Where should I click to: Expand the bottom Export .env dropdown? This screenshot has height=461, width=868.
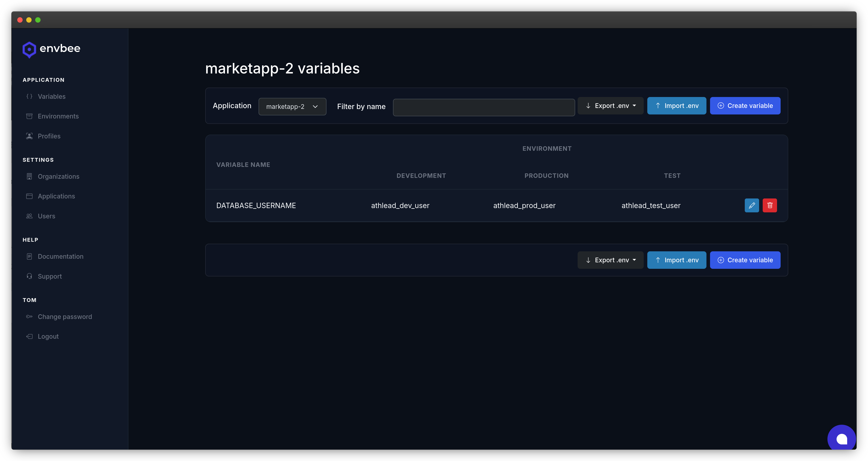pyautogui.click(x=610, y=260)
